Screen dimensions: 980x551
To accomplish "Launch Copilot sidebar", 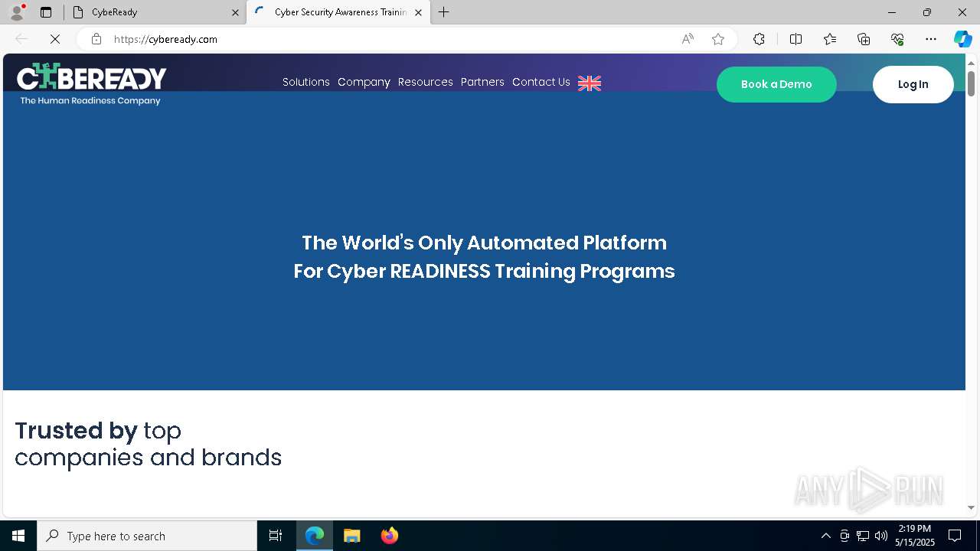I will pyautogui.click(x=962, y=39).
